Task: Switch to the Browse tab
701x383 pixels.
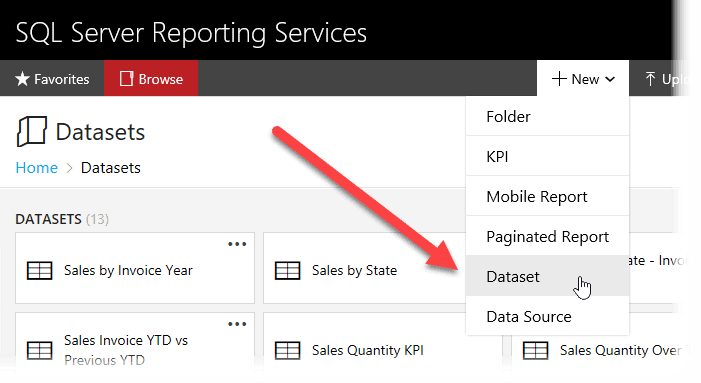Action: (151, 79)
